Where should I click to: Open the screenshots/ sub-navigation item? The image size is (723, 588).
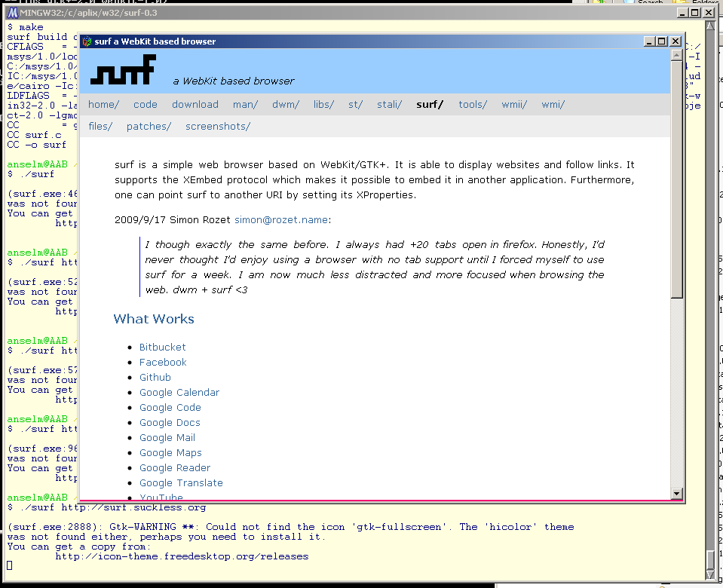click(217, 127)
